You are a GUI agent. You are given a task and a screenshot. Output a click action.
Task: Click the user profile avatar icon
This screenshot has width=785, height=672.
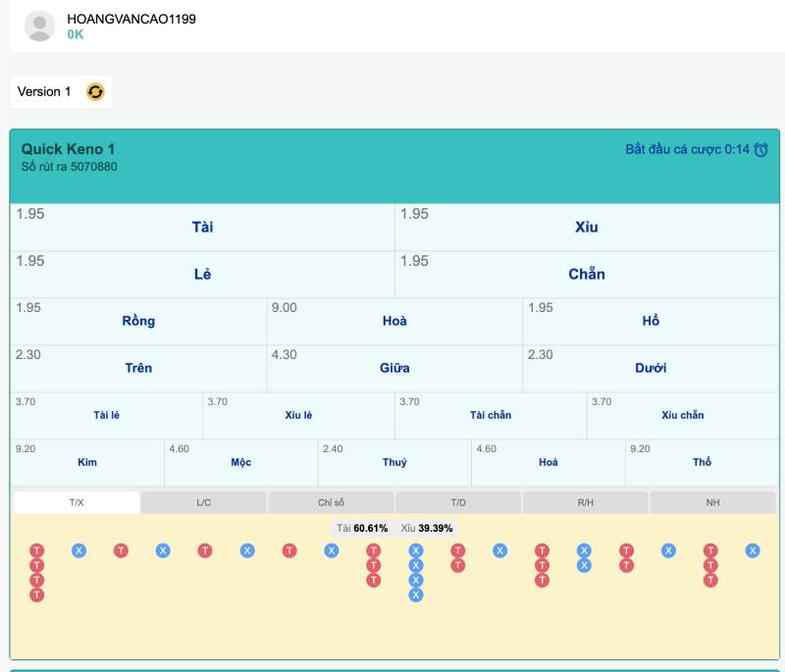click(39, 26)
